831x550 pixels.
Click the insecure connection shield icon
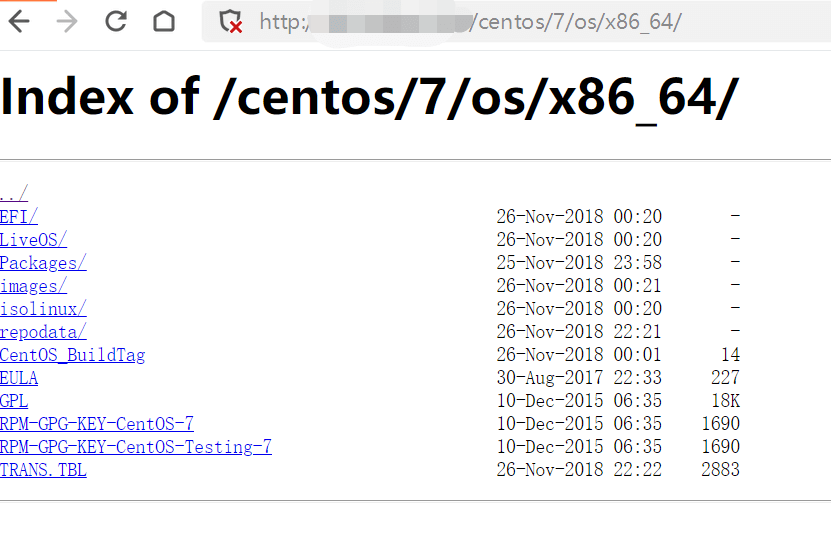click(231, 21)
